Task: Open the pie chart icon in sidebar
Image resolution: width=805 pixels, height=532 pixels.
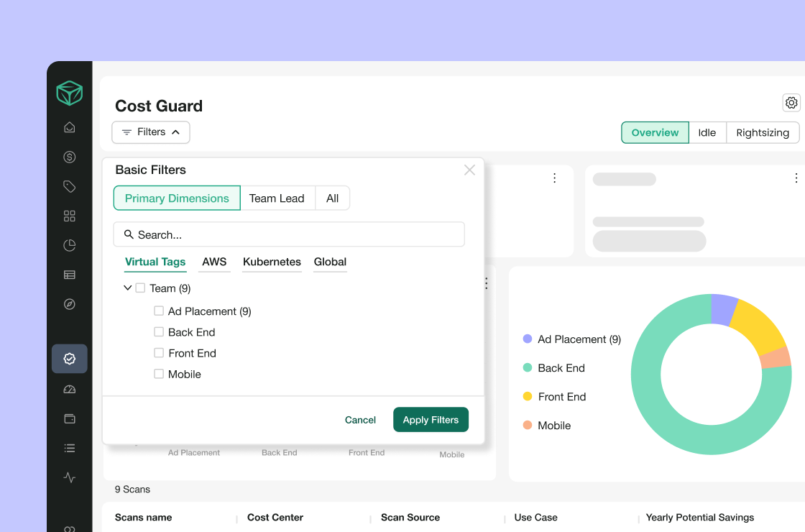Action: [70, 245]
